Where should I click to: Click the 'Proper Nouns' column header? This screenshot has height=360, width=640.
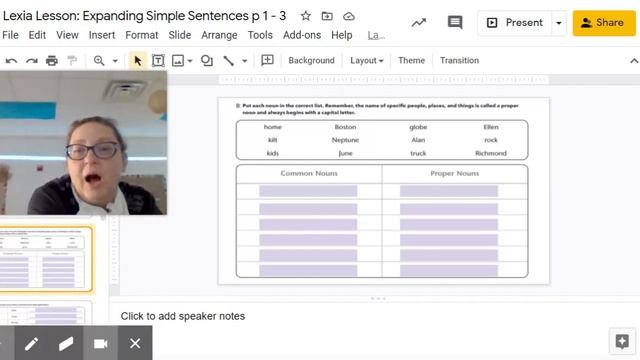(454, 173)
